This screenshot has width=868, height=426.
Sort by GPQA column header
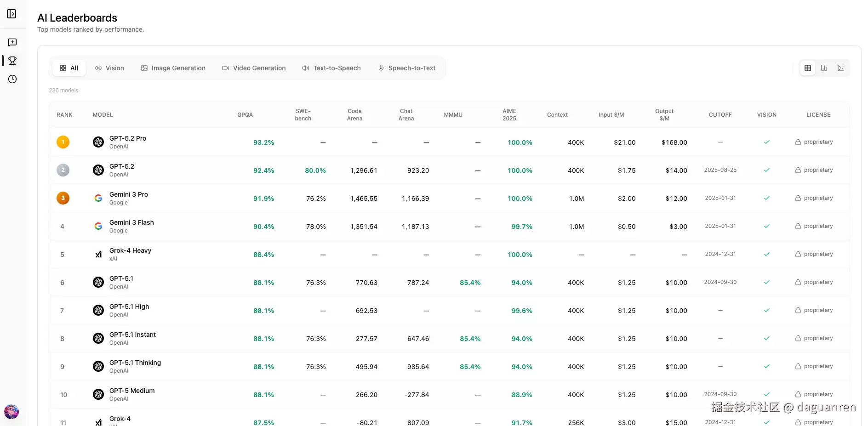245,115
